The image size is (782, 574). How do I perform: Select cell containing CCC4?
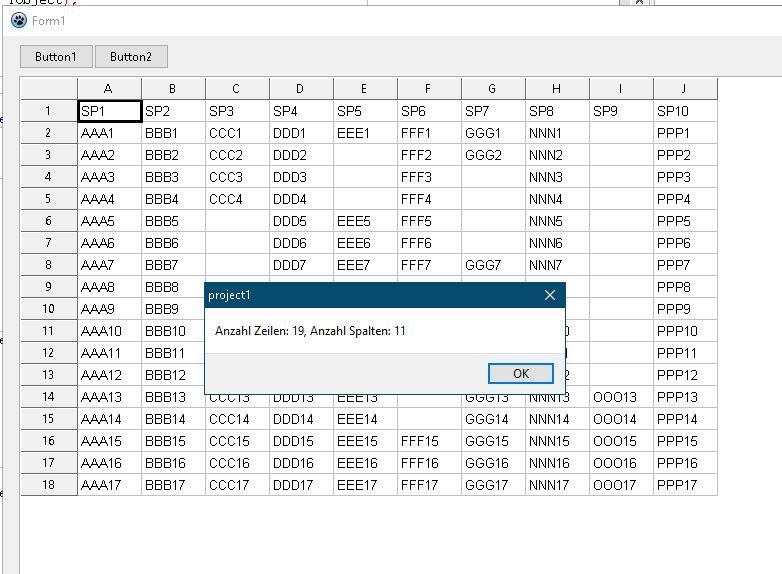[x=237, y=199]
